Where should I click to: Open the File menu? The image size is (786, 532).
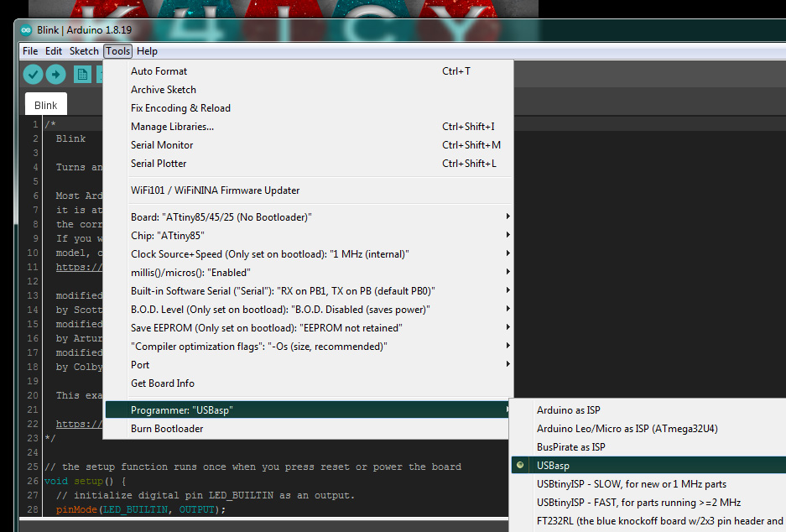click(30, 51)
